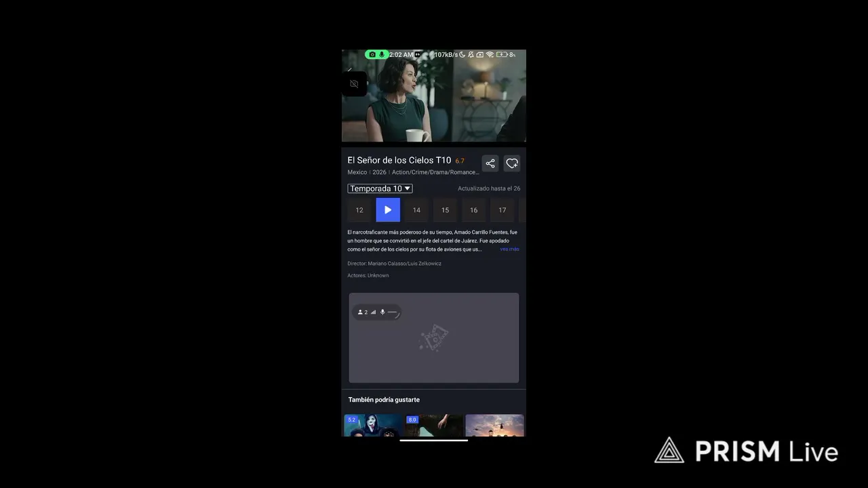
Task: Tap the Android home gesture bar
Action: click(434, 441)
